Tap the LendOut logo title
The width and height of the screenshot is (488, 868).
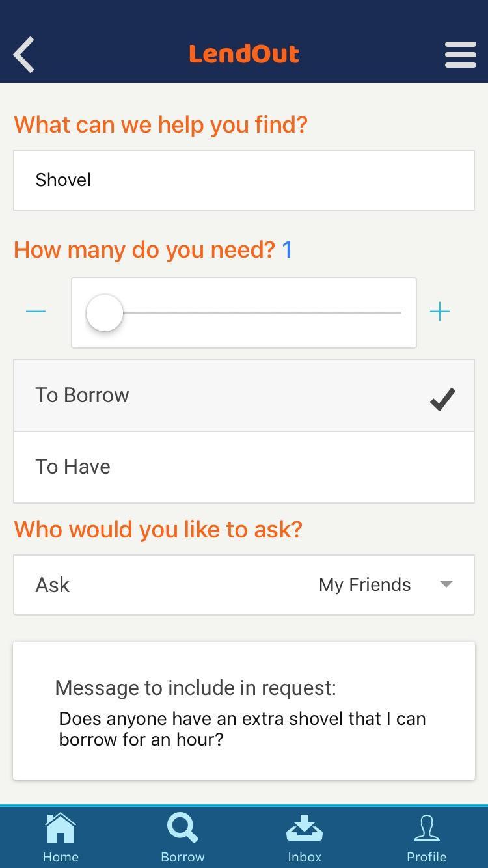coord(244,54)
